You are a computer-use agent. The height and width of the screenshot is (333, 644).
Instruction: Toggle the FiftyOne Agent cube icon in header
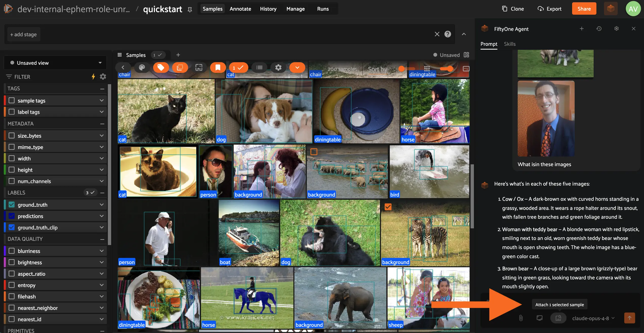point(611,9)
